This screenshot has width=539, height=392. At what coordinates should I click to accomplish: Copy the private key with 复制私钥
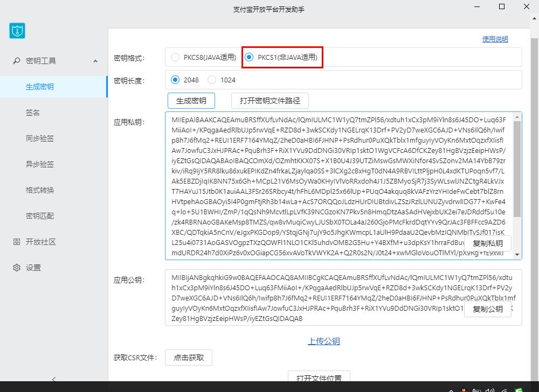[x=487, y=243]
